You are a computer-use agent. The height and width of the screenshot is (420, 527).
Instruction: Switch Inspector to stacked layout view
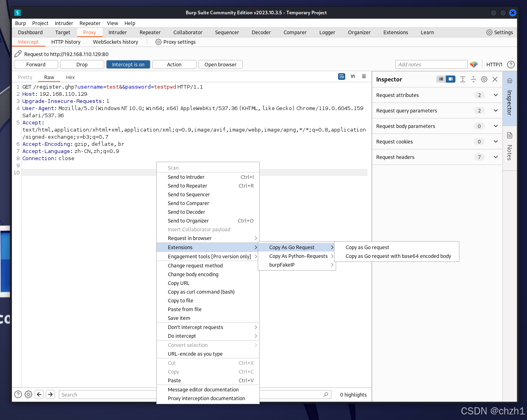pos(441,79)
